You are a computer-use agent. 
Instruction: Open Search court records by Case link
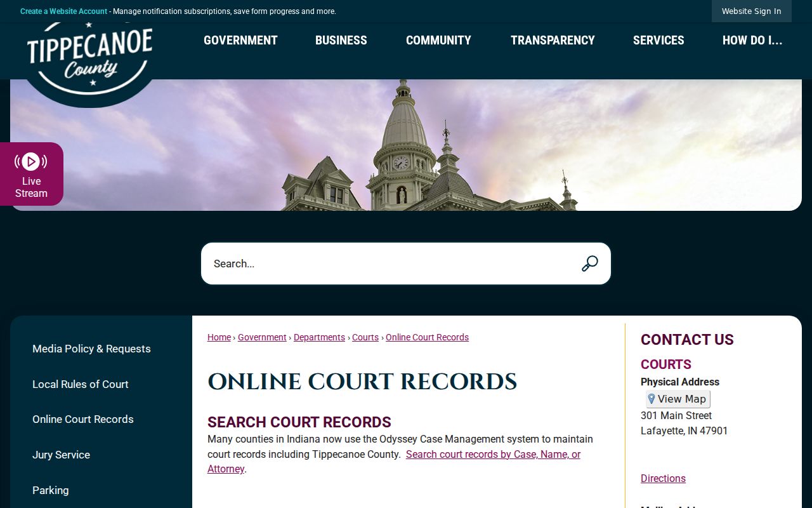(394, 462)
